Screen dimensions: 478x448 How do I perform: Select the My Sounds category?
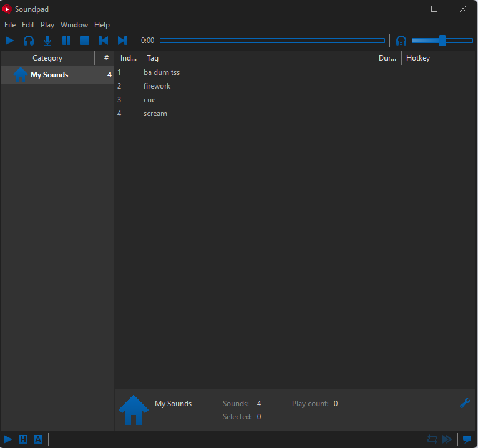[x=57, y=75]
